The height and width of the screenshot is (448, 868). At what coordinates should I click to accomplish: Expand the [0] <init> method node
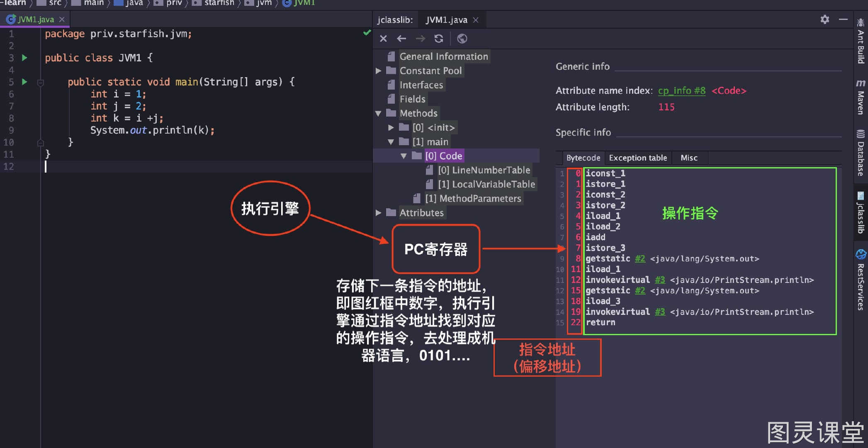coord(391,128)
